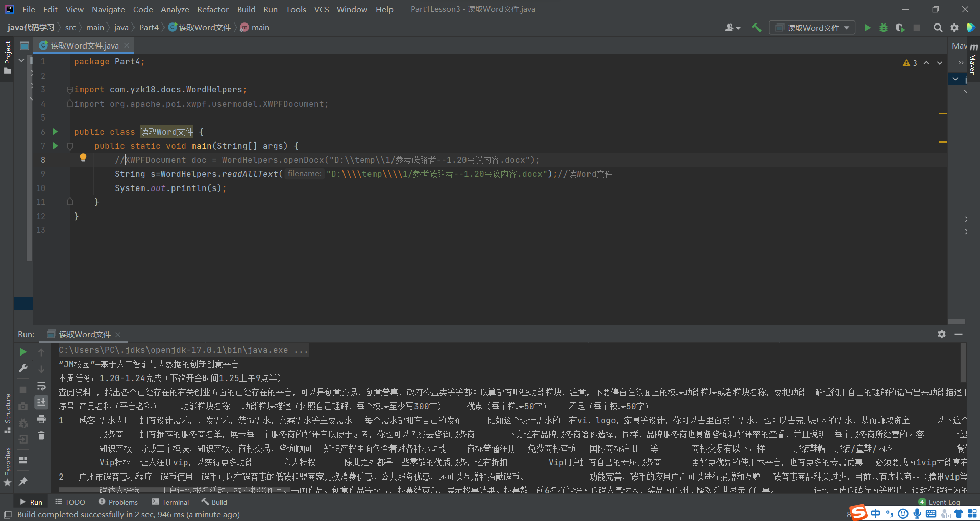Switch to the TODO tool window

tap(70, 502)
